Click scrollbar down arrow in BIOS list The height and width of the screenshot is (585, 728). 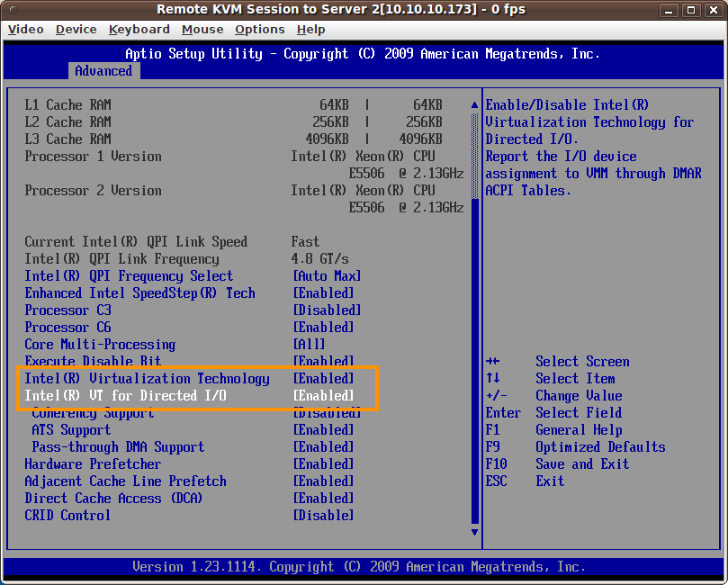(474, 532)
